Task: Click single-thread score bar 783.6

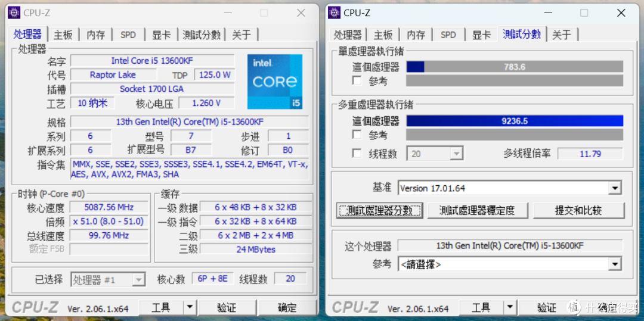Action: pos(515,67)
